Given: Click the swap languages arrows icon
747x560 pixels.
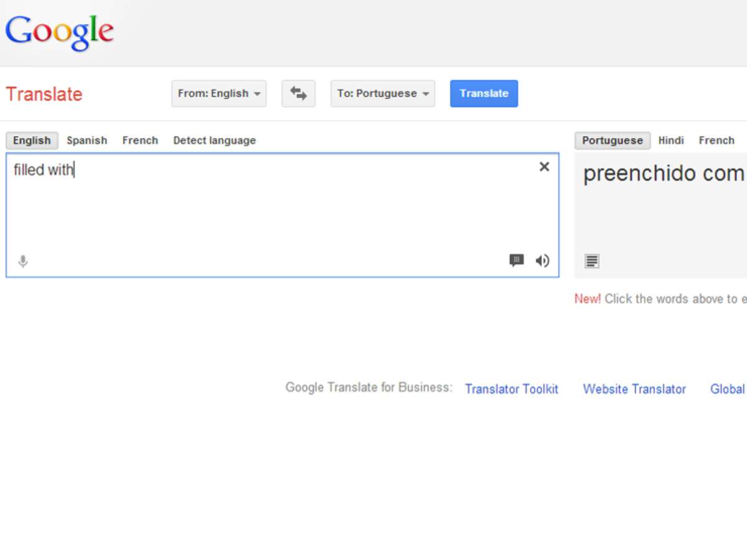Looking at the screenshot, I should [298, 93].
